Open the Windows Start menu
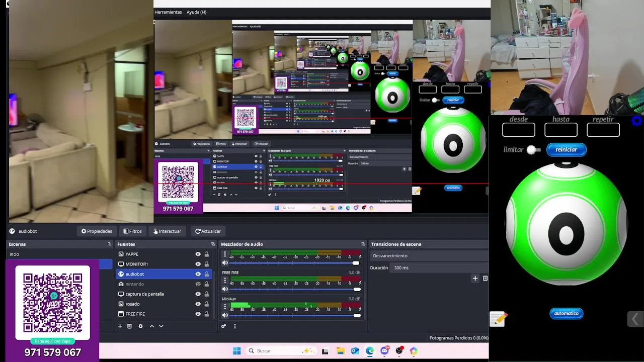 pos(236,351)
